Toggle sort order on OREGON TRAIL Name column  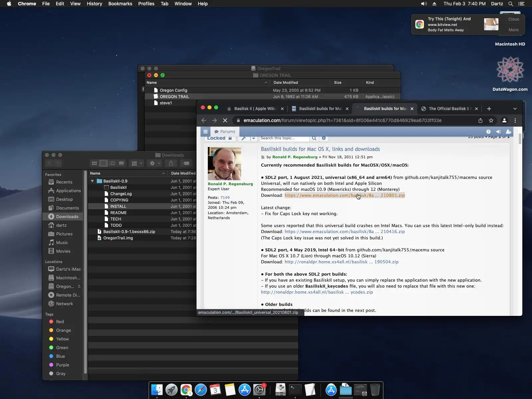click(207, 82)
